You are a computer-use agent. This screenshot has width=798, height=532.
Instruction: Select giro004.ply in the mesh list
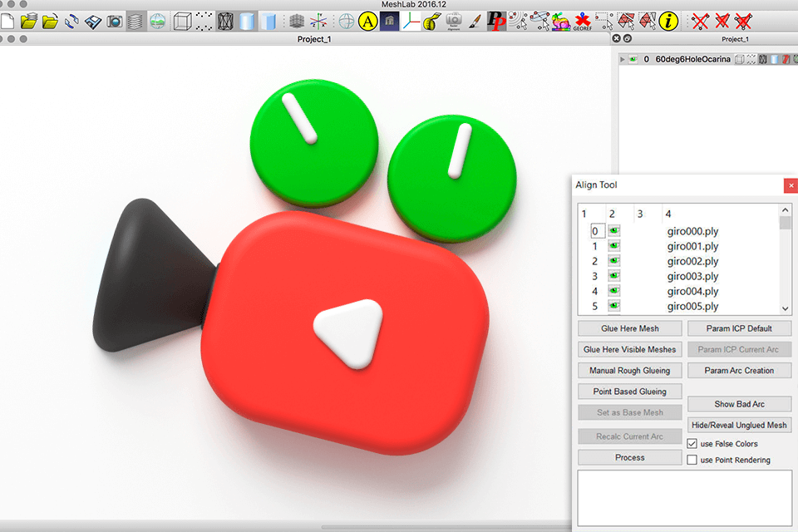(692, 292)
